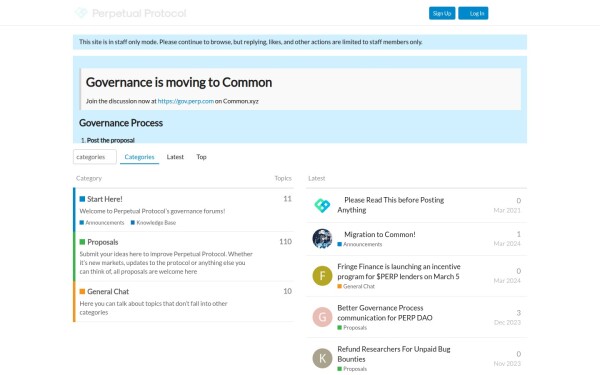This screenshot has height=375, width=600.
Task: Open the grey K user avatar
Action: (x=322, y=358)
